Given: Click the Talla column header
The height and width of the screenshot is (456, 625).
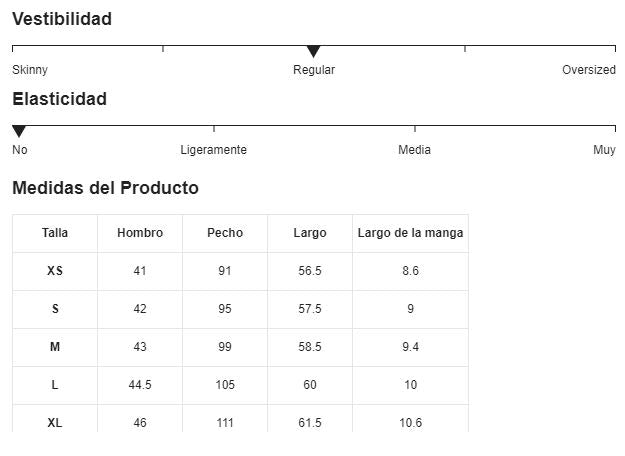Looking at the screenshot, I should (x=55, y=233).
